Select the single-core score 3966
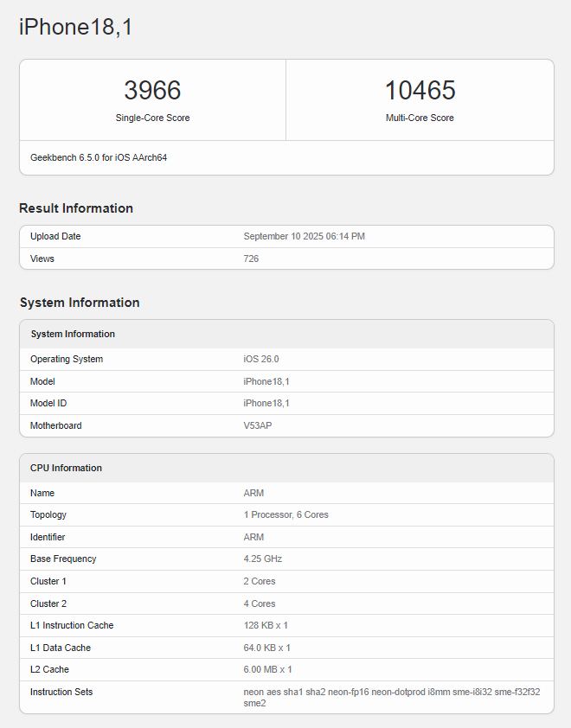571x728 pixels. pos(152,90)
